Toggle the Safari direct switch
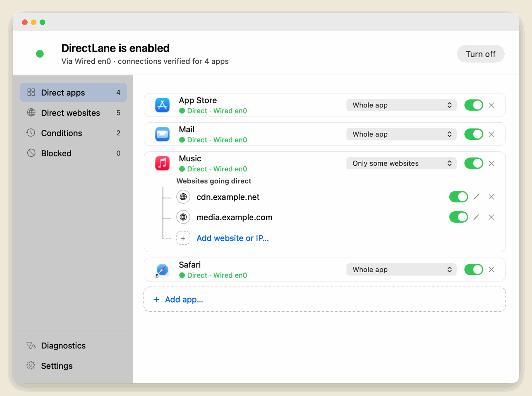 473,270
